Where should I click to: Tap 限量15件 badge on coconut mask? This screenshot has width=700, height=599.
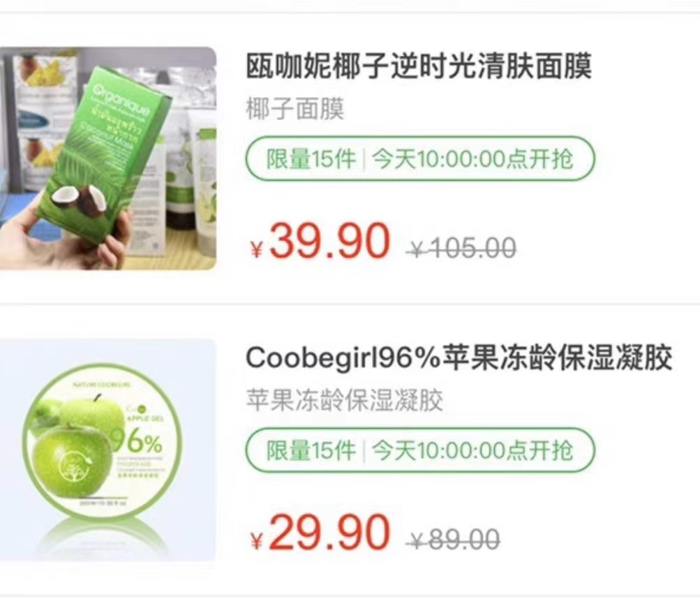(x=311, y=158)
